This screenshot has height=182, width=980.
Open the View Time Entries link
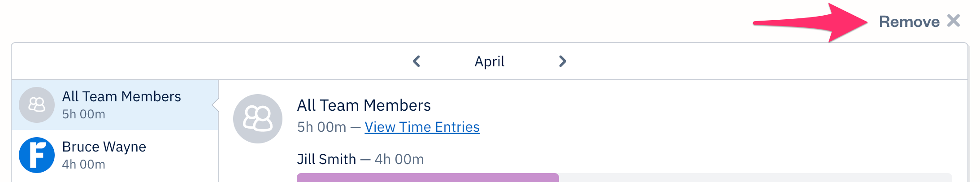pos(422,127)
